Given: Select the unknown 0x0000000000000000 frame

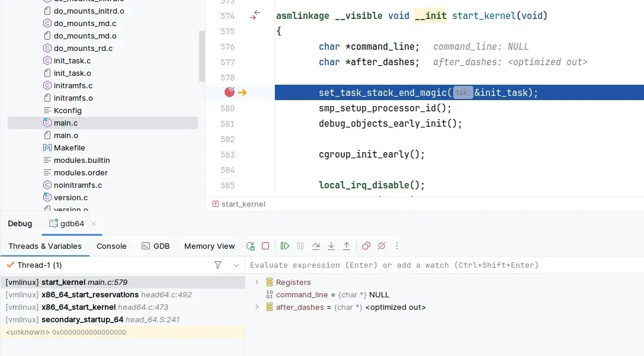Looking at the screenshot, I should (x=123, y=332).
